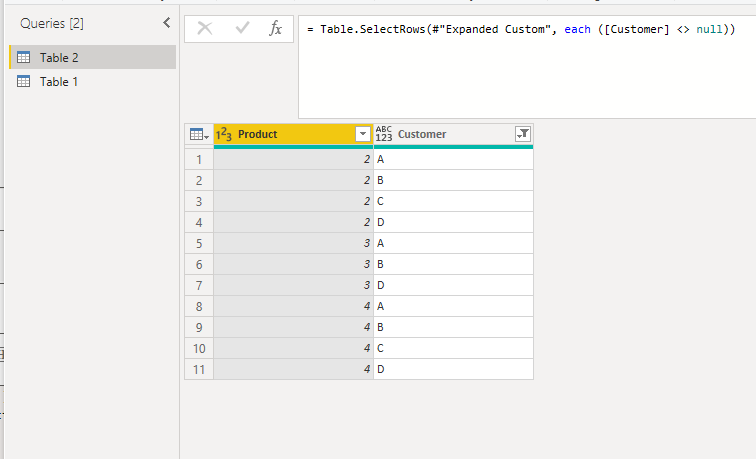Select row number 1
756x459 pixels.
pyautogui.click(x=199, y=159)
